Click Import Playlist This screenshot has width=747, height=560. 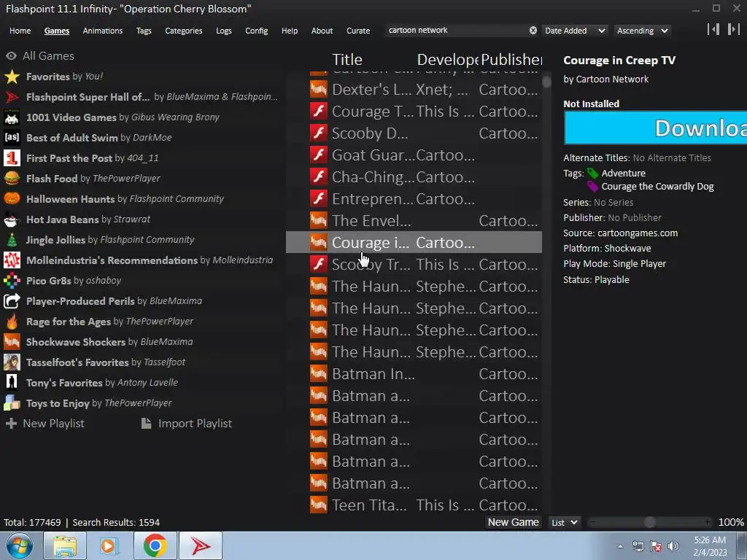click(187, 424)
